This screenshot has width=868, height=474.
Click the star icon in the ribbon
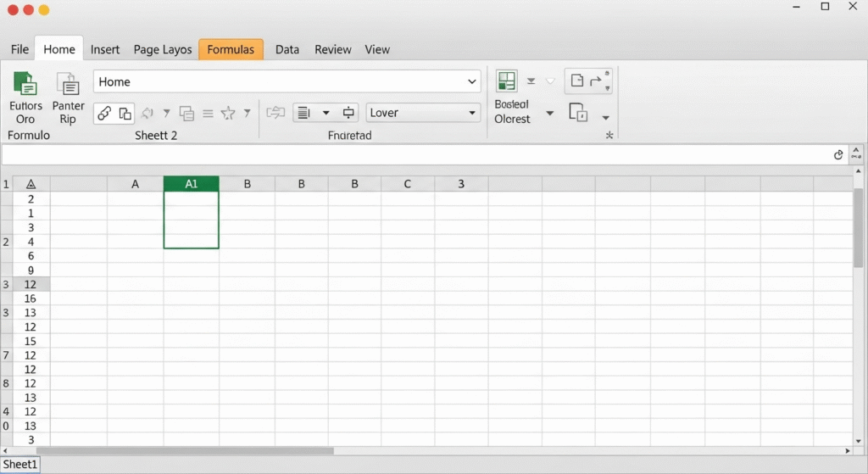coord(228,113)
